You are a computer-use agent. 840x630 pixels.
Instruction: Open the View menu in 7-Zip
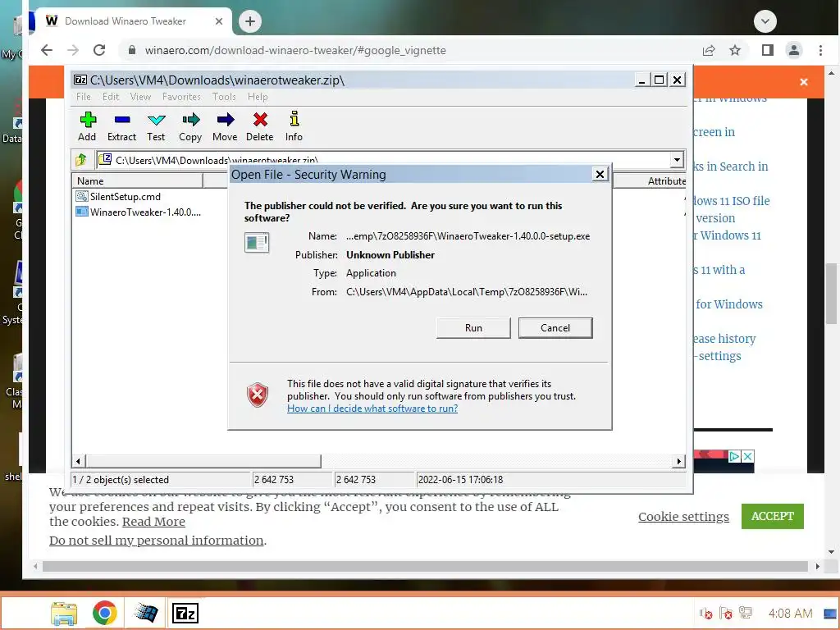(x=140, y=97)
